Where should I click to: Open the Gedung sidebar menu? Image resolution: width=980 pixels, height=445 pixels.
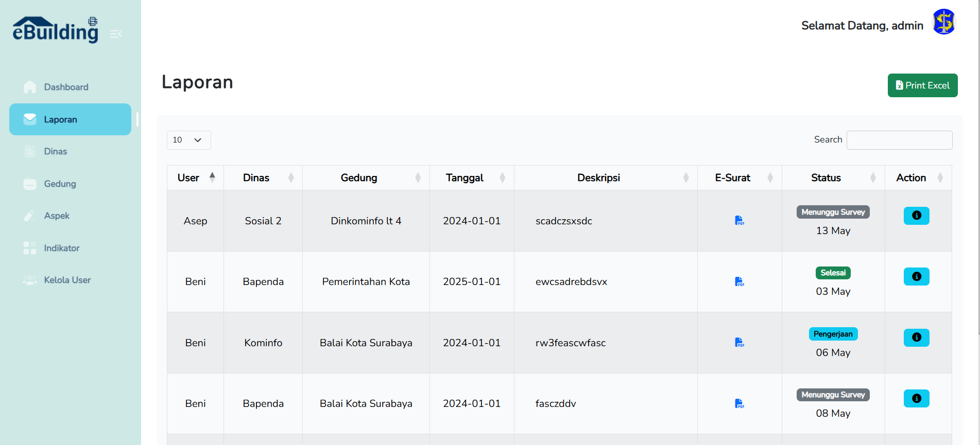tap(60, 184)
